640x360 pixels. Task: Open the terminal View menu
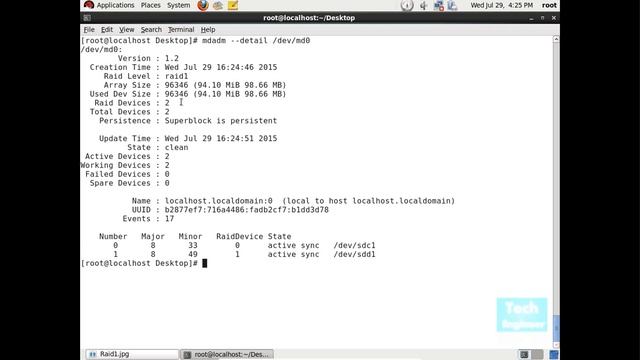(127, 29)
